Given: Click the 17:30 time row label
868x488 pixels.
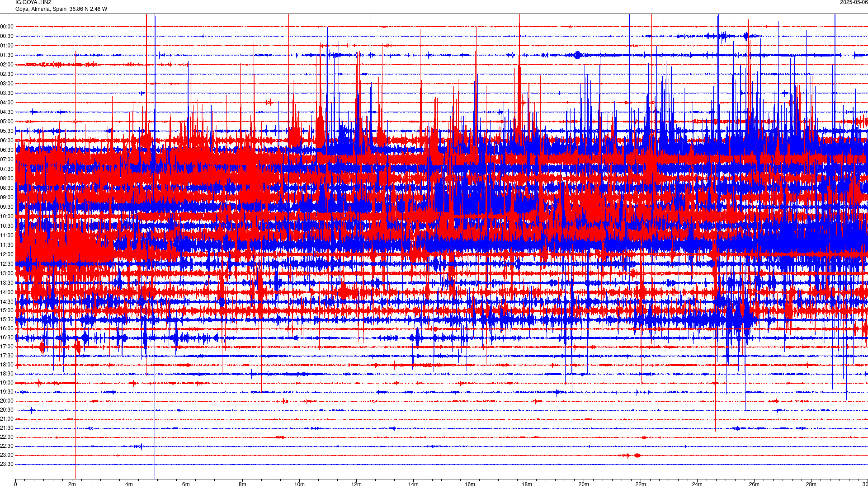Looking at the screenshot, I should pyautogui.click(x=7, y=356).
